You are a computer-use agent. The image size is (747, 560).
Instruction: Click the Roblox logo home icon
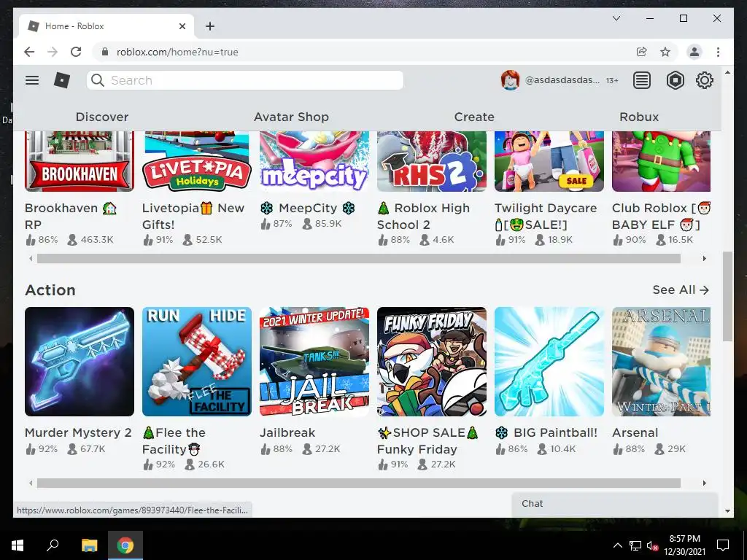pos(62,80)
